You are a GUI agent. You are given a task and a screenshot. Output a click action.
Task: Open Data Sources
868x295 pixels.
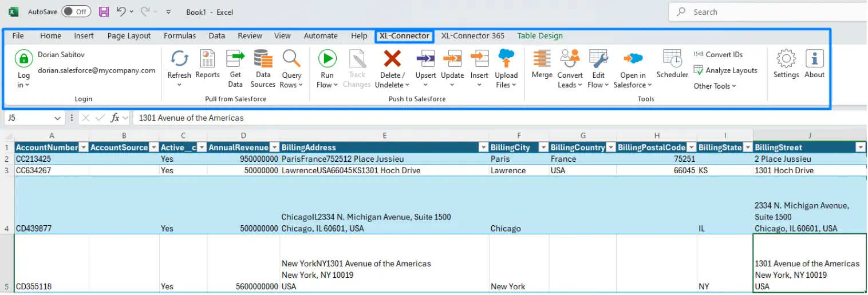click(263, 69)
